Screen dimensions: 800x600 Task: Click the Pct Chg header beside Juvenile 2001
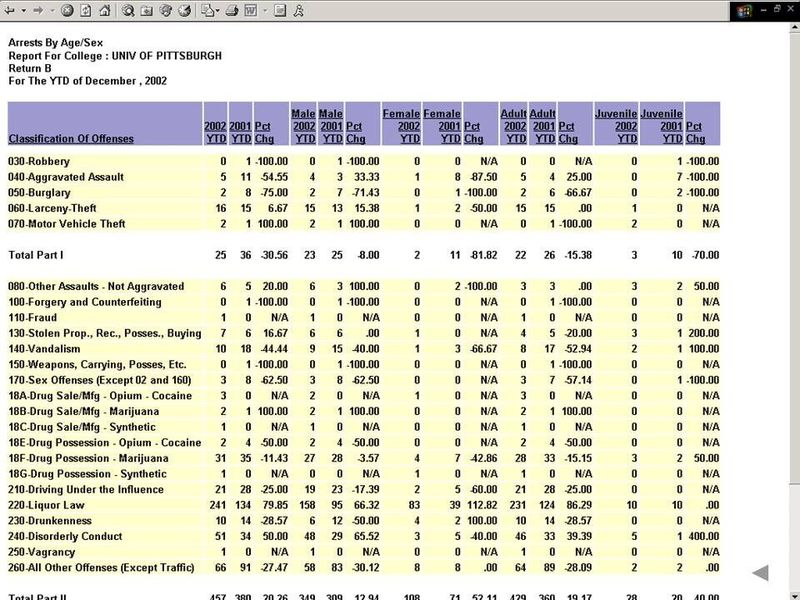694,132
